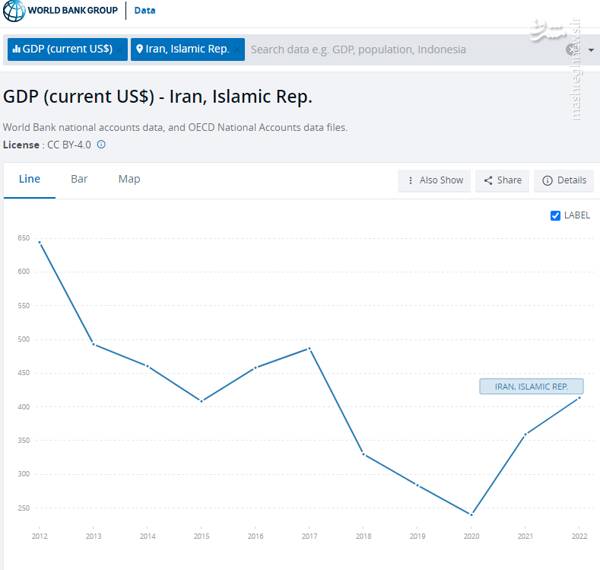Click the license info icon beside CC BY-4.0
The image size is (600, 570).
coord(101,145)
